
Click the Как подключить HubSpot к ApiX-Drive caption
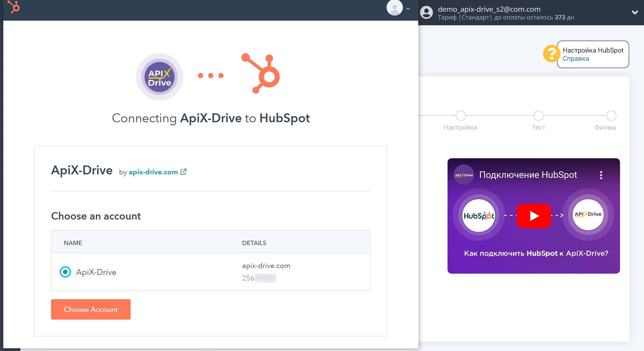pyautogui.click(x=536, y=253)
